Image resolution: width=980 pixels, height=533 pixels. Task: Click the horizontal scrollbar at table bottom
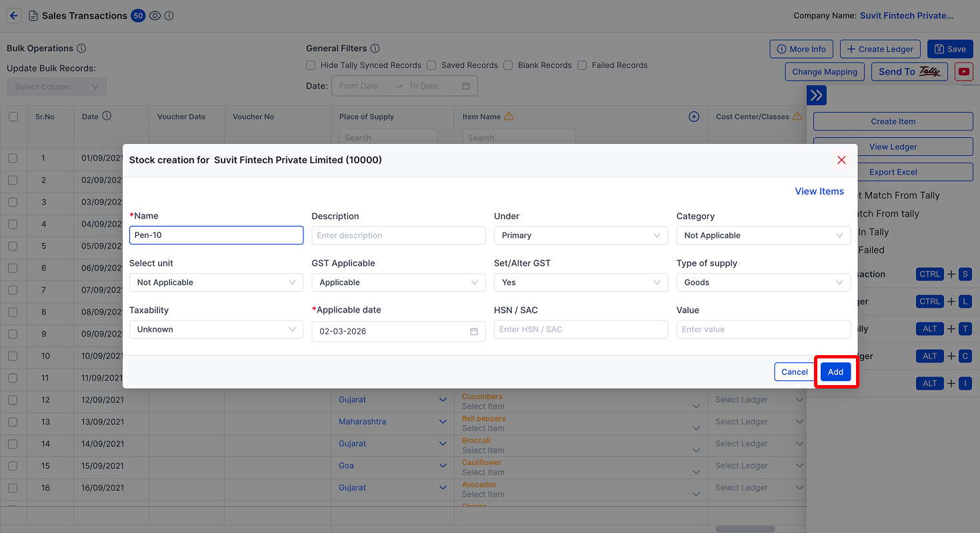pyautogui.click(x=745, y=529)
